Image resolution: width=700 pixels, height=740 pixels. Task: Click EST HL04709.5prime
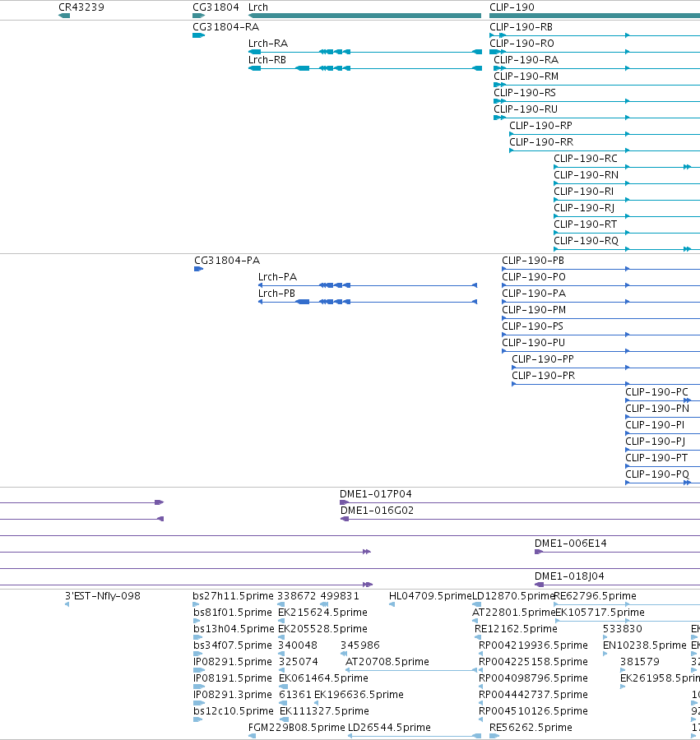[x=430, y=597]
